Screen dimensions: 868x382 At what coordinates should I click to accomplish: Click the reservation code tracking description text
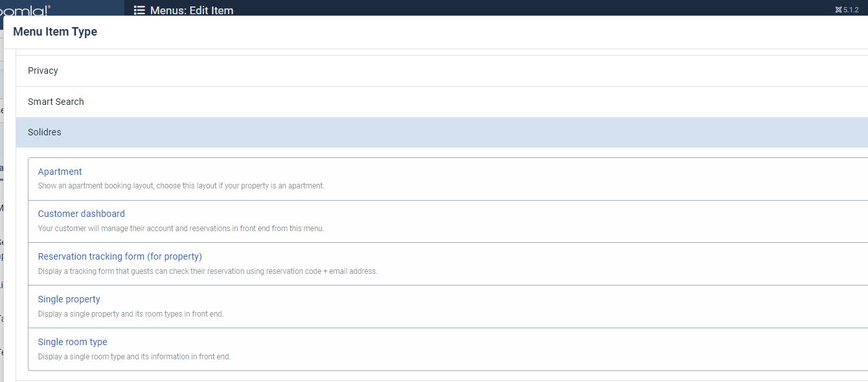(207, 271)
